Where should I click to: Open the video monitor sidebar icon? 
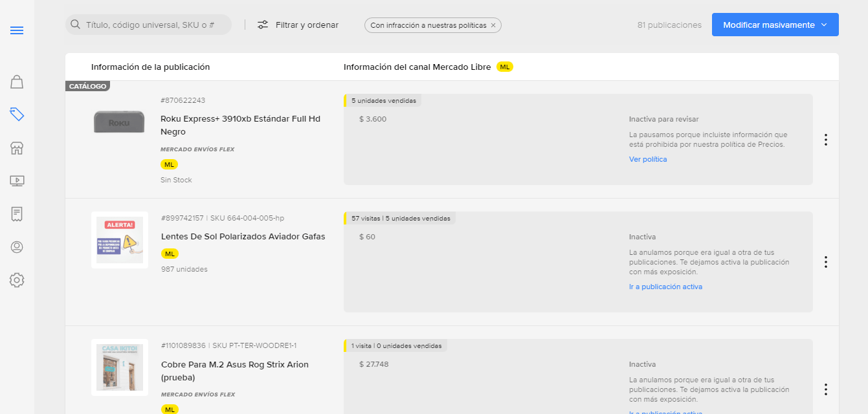coord(17,181)
